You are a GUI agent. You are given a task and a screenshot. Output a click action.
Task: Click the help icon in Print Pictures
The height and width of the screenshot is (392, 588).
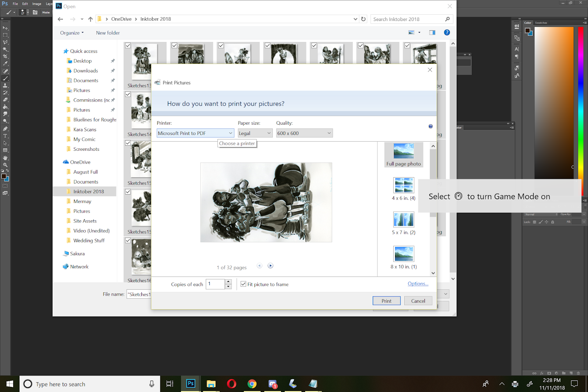tap(430, 126)
